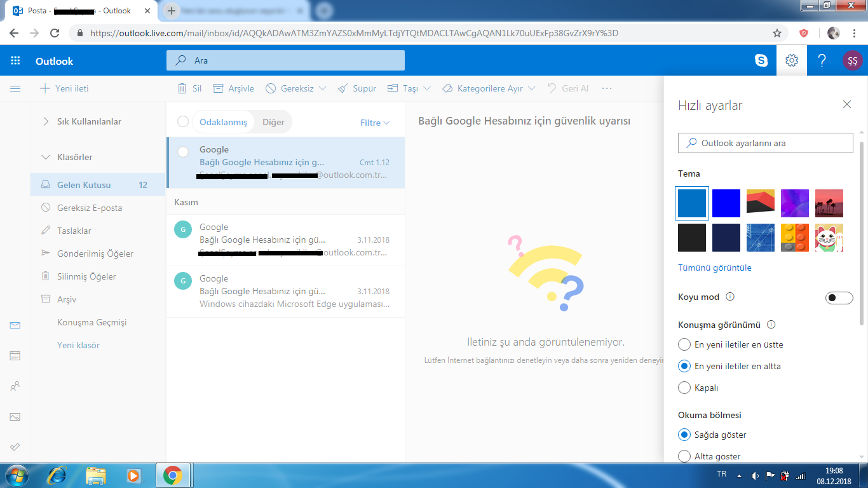Run Süpür on the mailbox
The image size is (868, 488).
(x=356, y=88)
